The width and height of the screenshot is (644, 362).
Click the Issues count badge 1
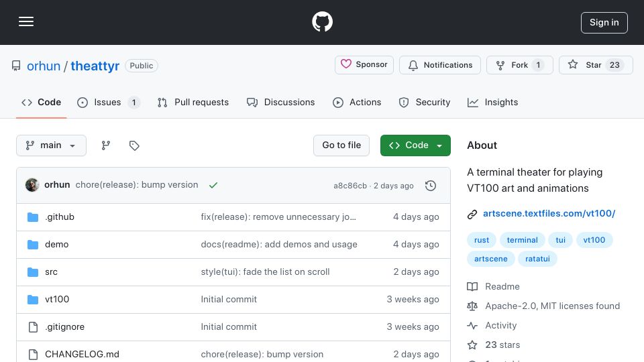pyautogui.click(x=134, y=102)
